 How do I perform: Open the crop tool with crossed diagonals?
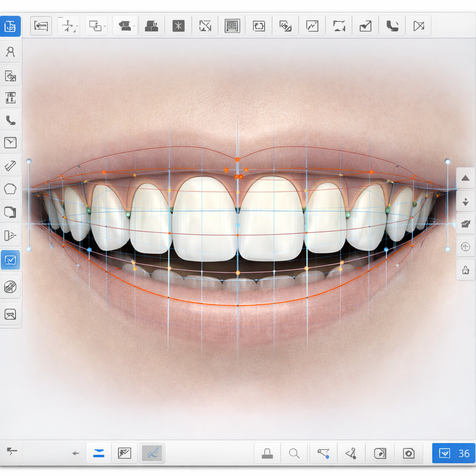[x=205, y=26]
